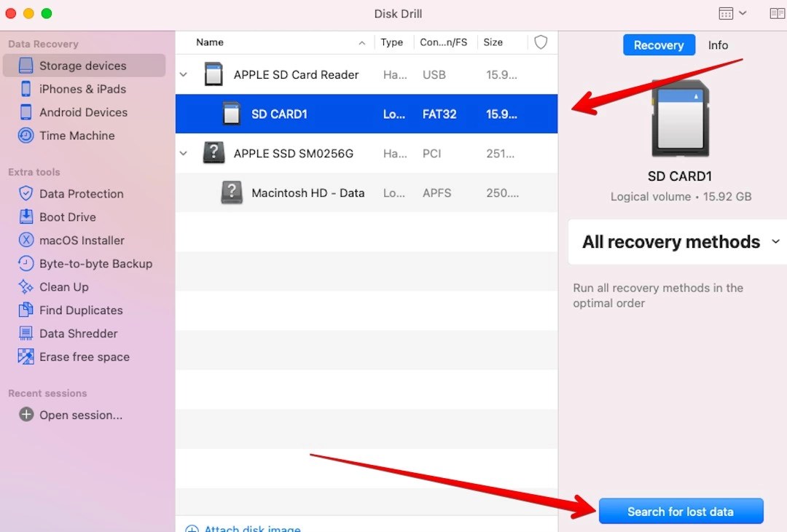Toggle the split panel view icon in the title bar
This screenshot has width=787, height=532.
[x=778, y=14]
